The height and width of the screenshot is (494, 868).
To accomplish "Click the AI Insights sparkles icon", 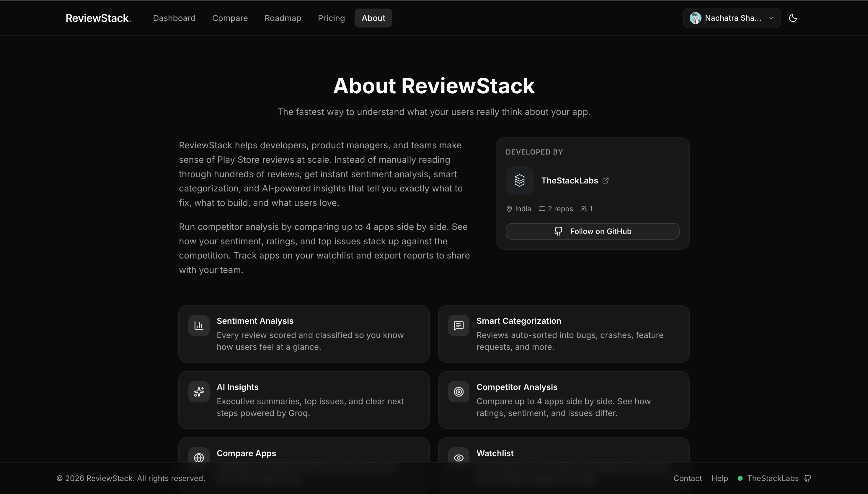I will (199, 392).
